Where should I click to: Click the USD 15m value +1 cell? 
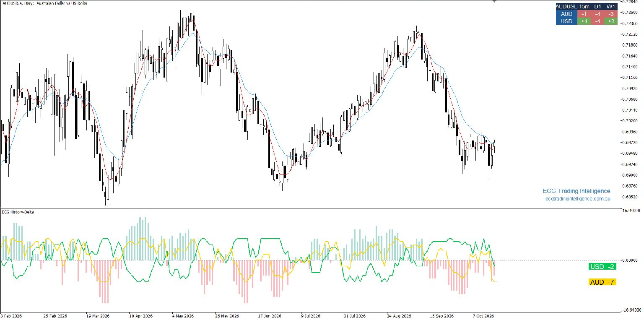[583, 21]
